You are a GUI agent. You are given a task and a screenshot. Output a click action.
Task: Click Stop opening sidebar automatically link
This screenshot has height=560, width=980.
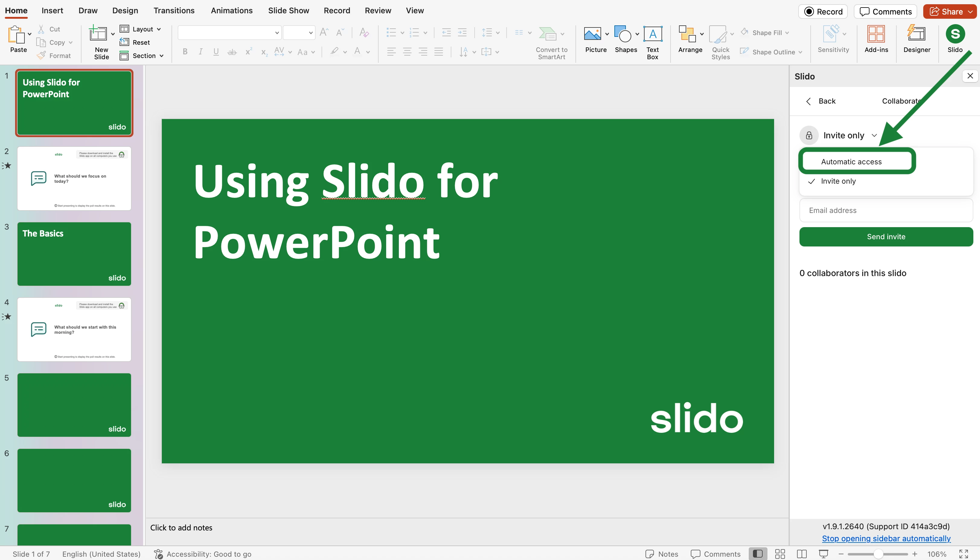(886, 539)
